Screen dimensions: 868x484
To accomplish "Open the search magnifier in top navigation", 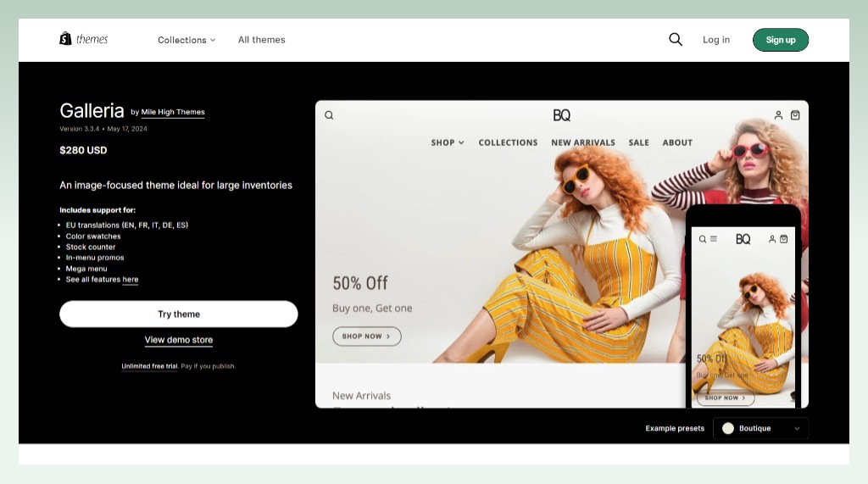I will tap(676, 39).
